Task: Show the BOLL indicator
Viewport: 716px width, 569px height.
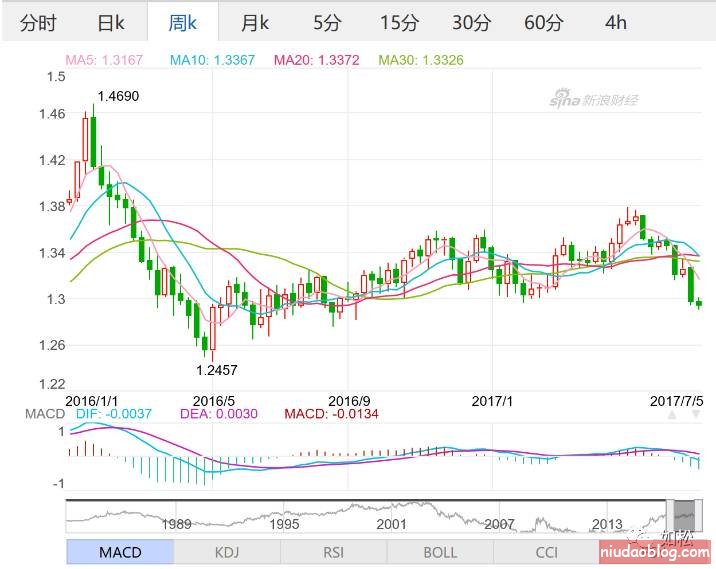Action: (440, 552)
